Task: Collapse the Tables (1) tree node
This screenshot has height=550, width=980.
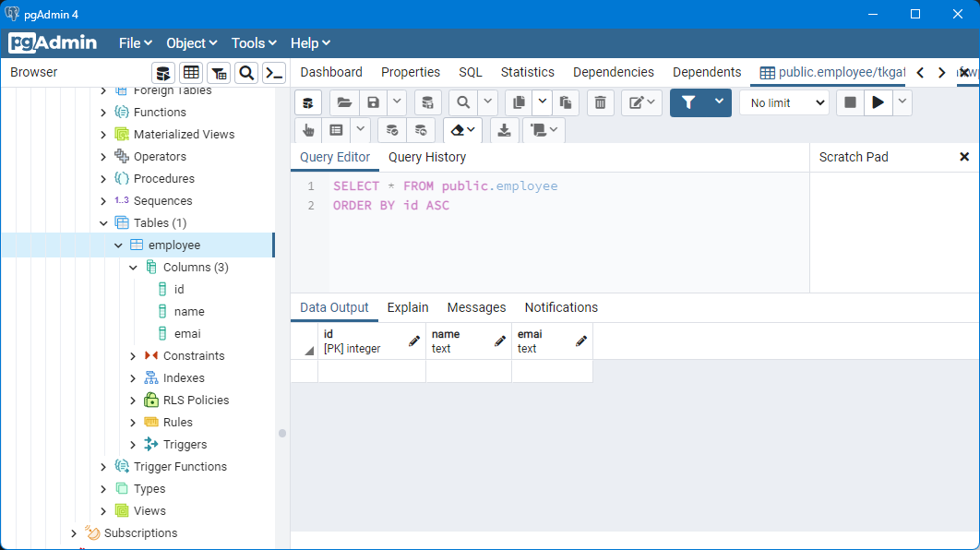Action: pyautogui.click(x=103, y=223)
